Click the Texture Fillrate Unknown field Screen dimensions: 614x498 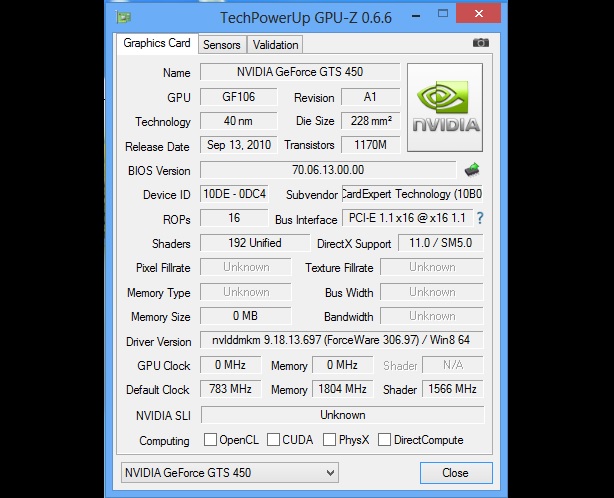coord(432,267)
